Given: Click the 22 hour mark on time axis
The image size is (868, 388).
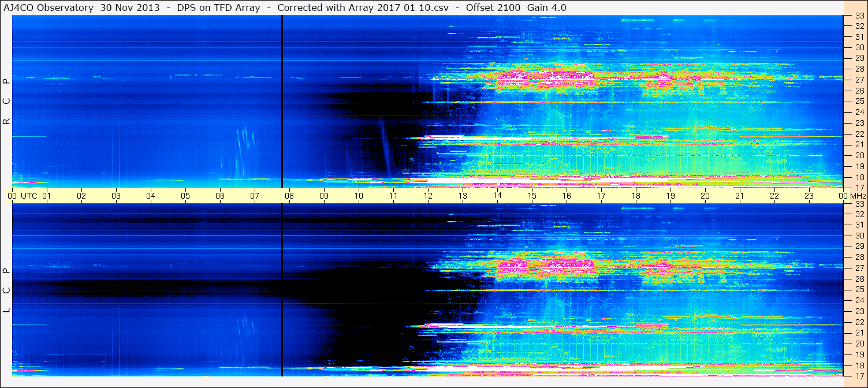Looking at the screenshot, I should click(x=774, y=196).
